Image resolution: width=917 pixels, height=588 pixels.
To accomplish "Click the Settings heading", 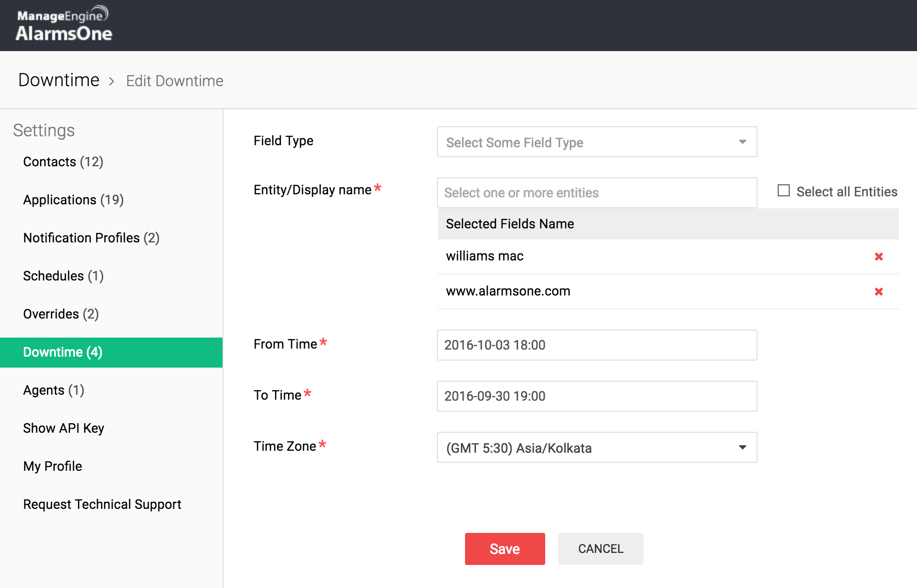I will click(44, 130).
